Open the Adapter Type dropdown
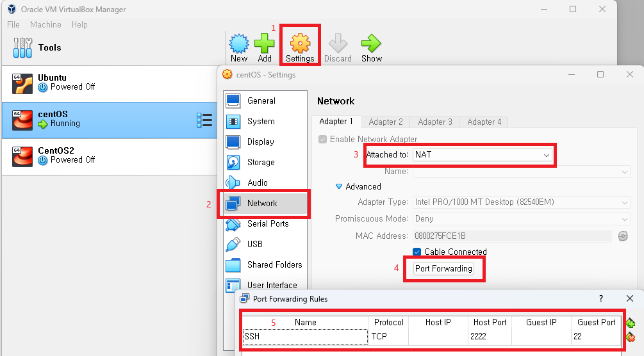This screenshot has width=644, height=356. (521, 202)
